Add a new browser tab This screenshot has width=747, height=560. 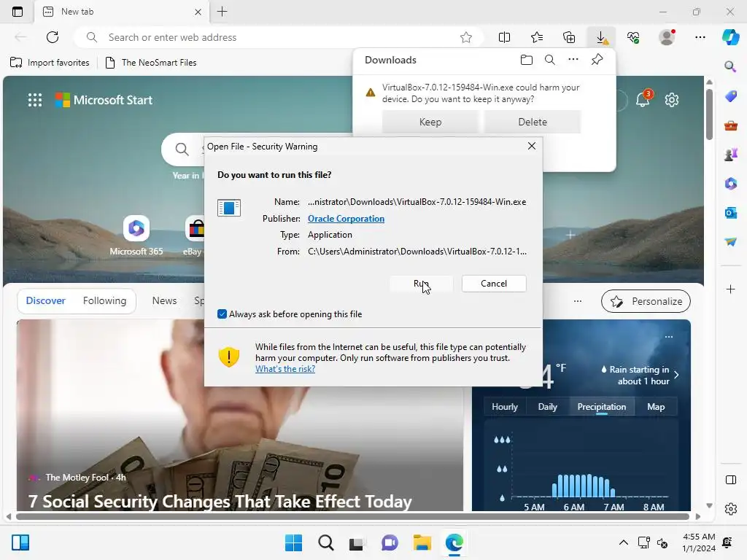point(222,12)
